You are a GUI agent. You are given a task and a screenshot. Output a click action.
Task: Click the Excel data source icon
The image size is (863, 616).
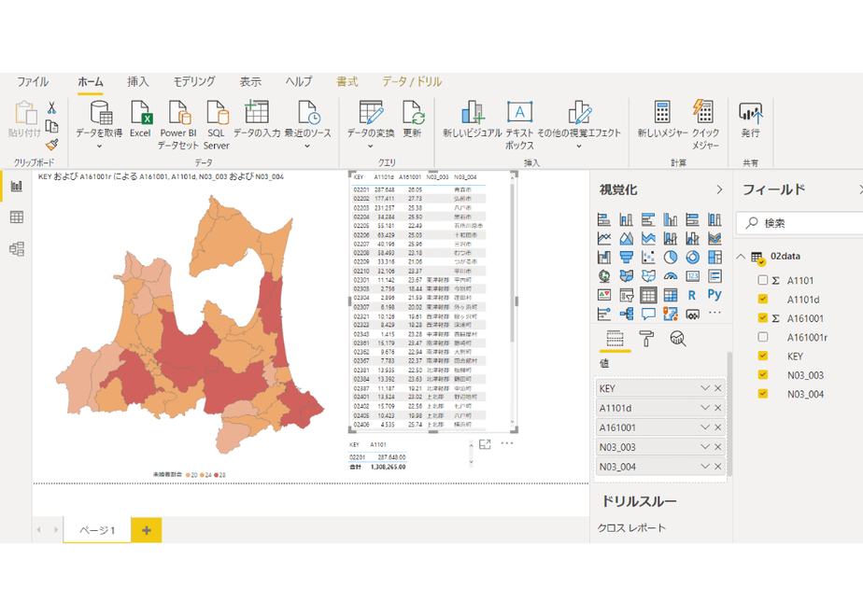point(140,119)
